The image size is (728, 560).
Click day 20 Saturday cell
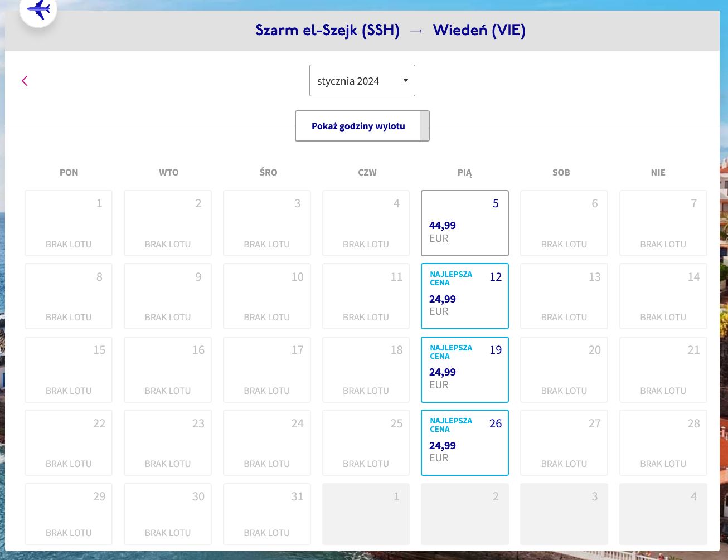(x=564, y=369)
